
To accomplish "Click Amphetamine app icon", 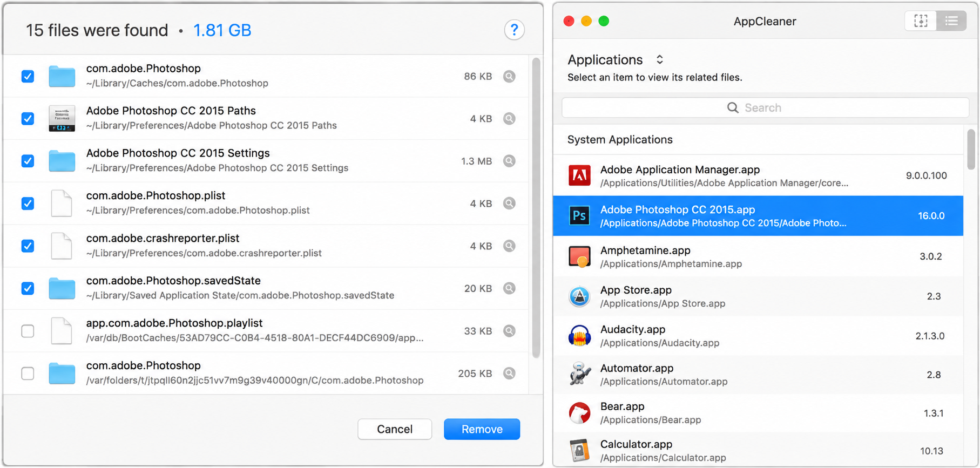I will 579,256.
